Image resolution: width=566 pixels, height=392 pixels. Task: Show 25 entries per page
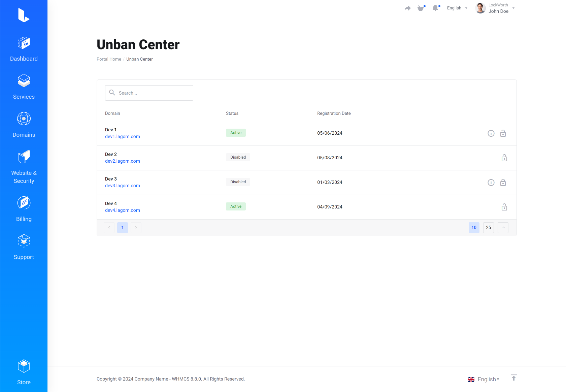coord(489,228)
